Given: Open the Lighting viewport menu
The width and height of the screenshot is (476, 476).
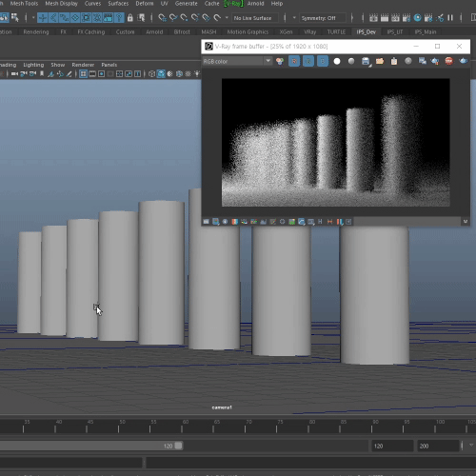Looking at the screenshot, I should (x=33, y=65).
